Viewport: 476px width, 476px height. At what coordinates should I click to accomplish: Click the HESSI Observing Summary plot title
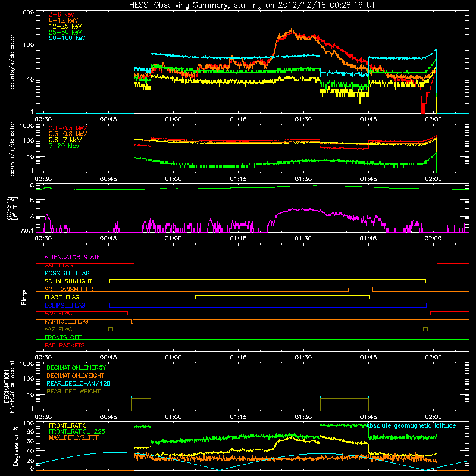tap(252, 5)
